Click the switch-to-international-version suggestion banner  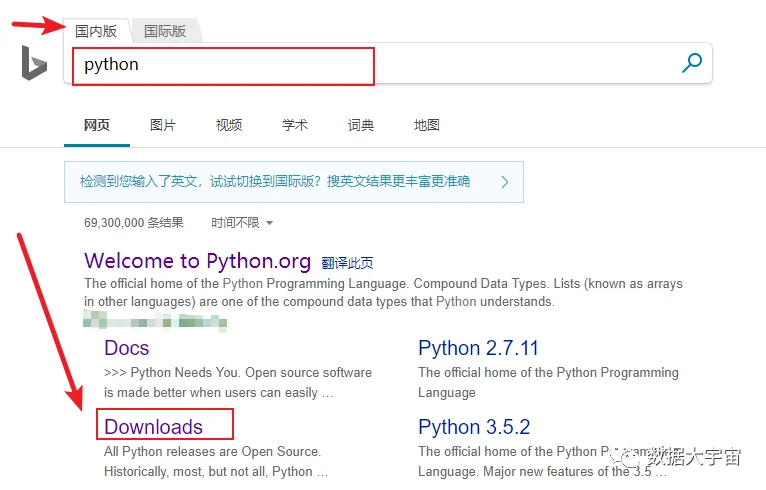click(294, 182)
